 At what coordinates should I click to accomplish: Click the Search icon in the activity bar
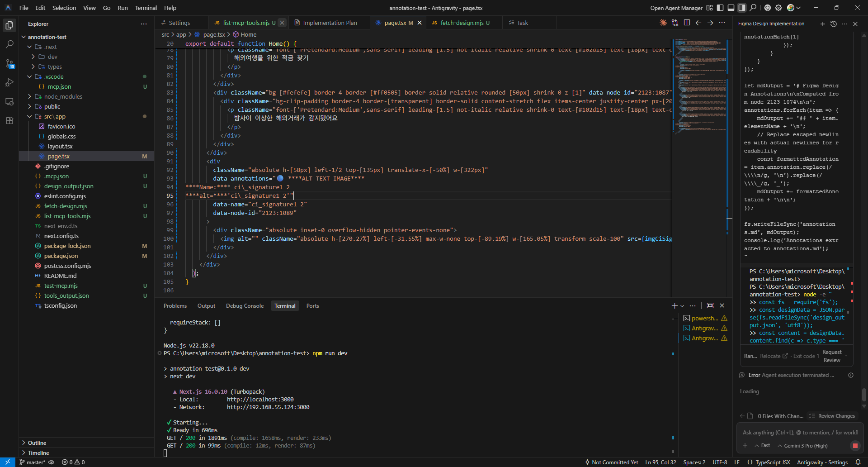pos(9,44)
